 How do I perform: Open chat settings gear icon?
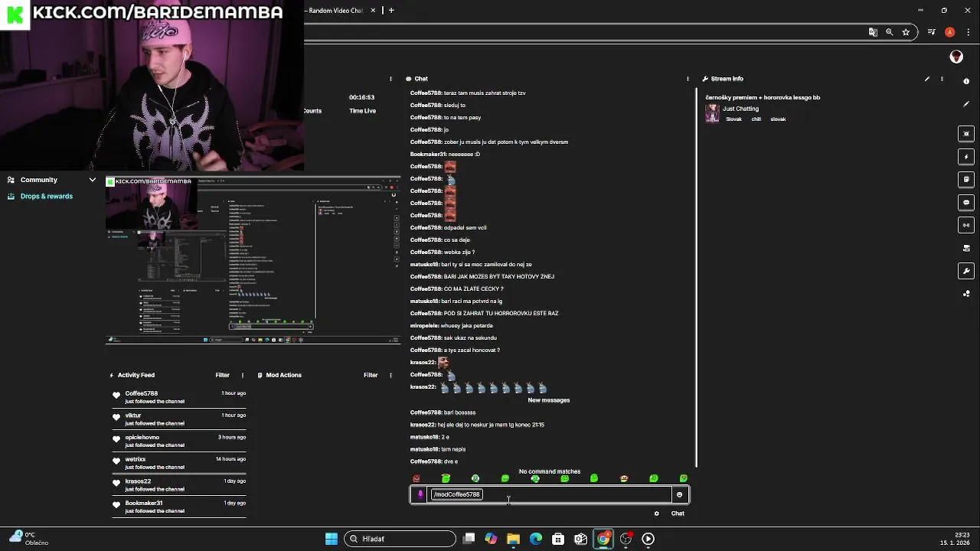coord(656,514)
